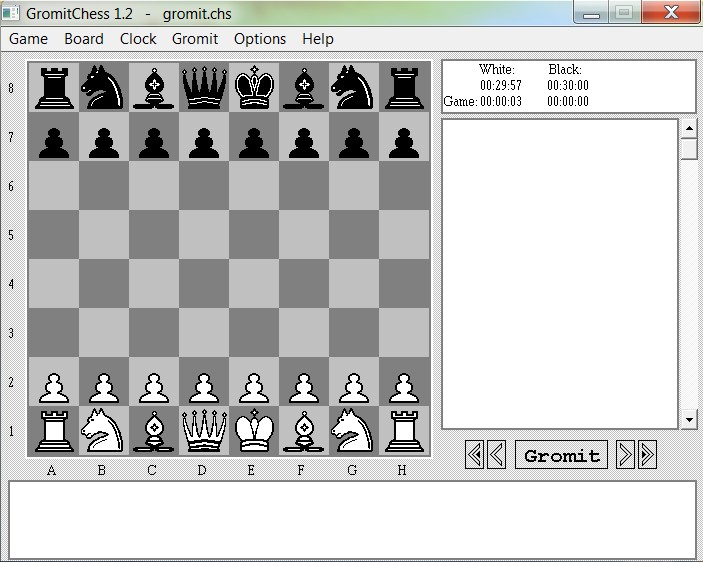Viewport: 703px width, 562px height.
Task: Minimize the GromitChess window
Action: click(591, 13)
